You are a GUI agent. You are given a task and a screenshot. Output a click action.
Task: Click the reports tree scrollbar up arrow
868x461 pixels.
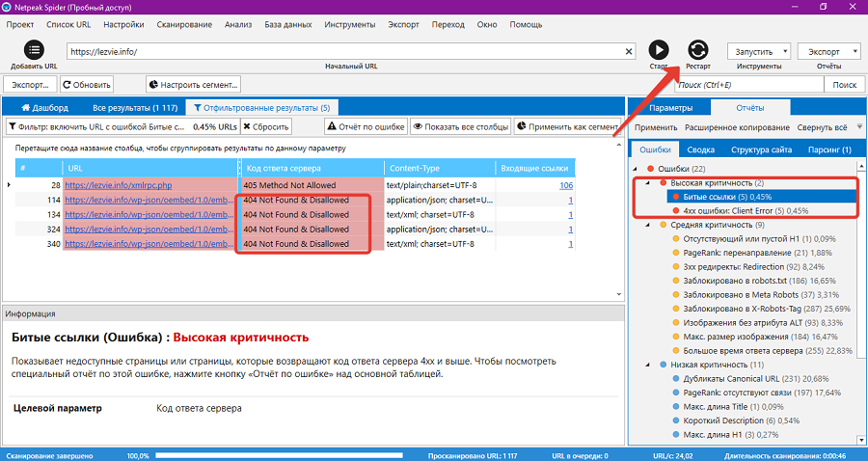[861, 167]
